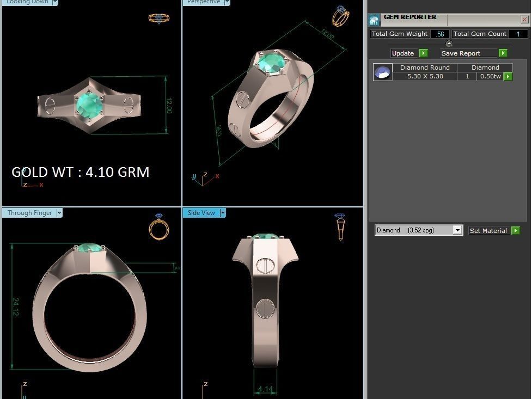Click green arrow beside Set Material

point(515,231)
